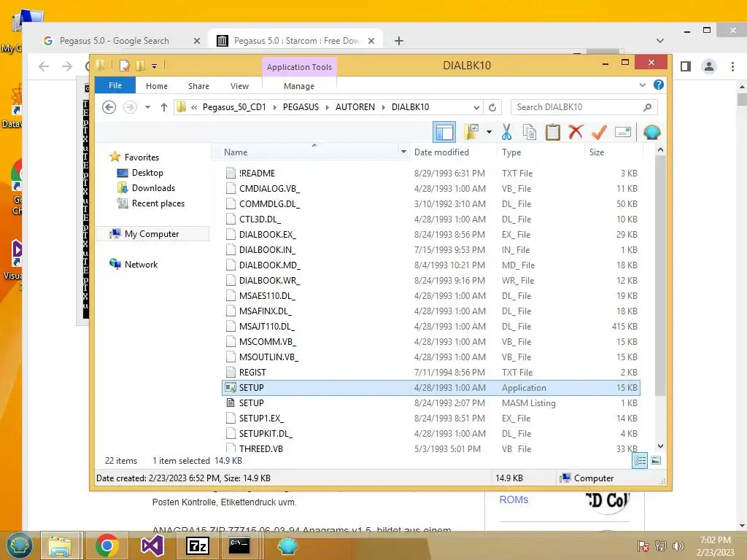Open the folder options dropdown arrow
Image resolution: width=747 pixels, height=560 pixels.
pos(489,132)
